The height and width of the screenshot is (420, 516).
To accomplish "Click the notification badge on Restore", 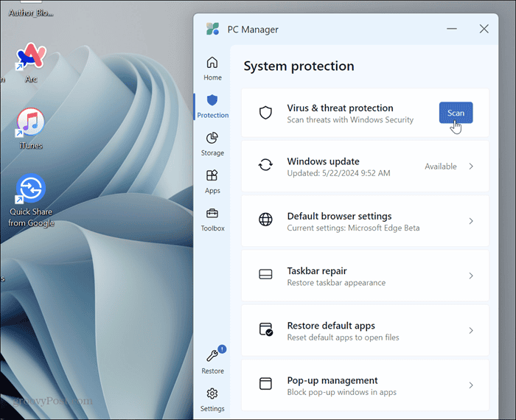I will 222,349.
